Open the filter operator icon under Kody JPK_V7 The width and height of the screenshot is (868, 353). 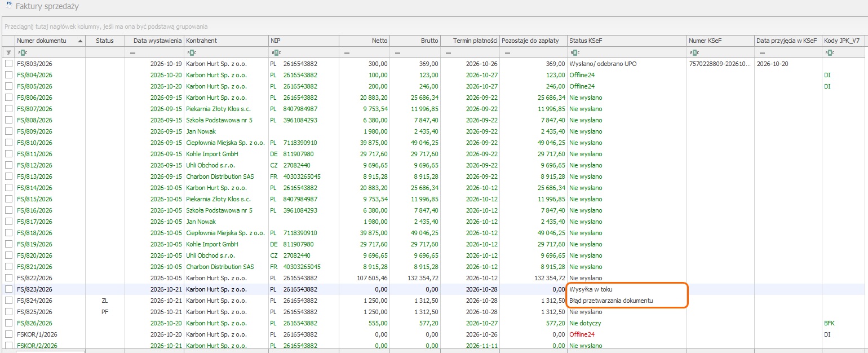click(x=829, y=52)
